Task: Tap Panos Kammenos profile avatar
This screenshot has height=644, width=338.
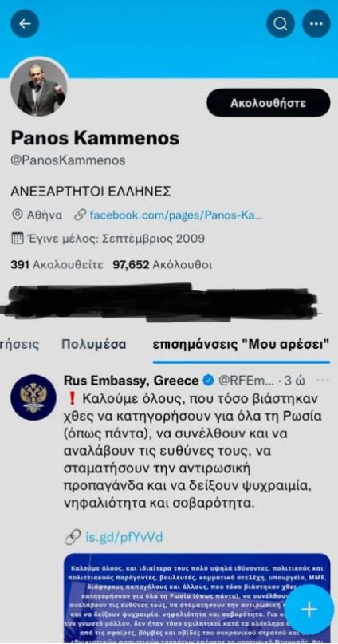Action: tap(38, 87)
